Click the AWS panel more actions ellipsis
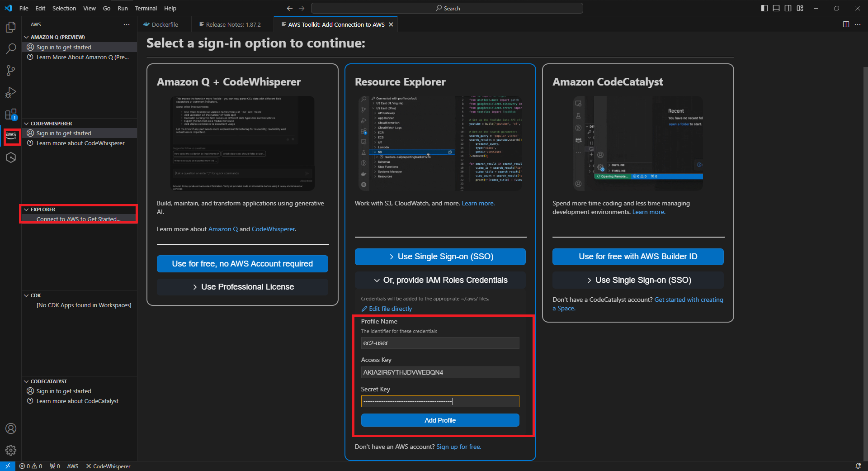The image size is (868, 471). coord(127,24)
